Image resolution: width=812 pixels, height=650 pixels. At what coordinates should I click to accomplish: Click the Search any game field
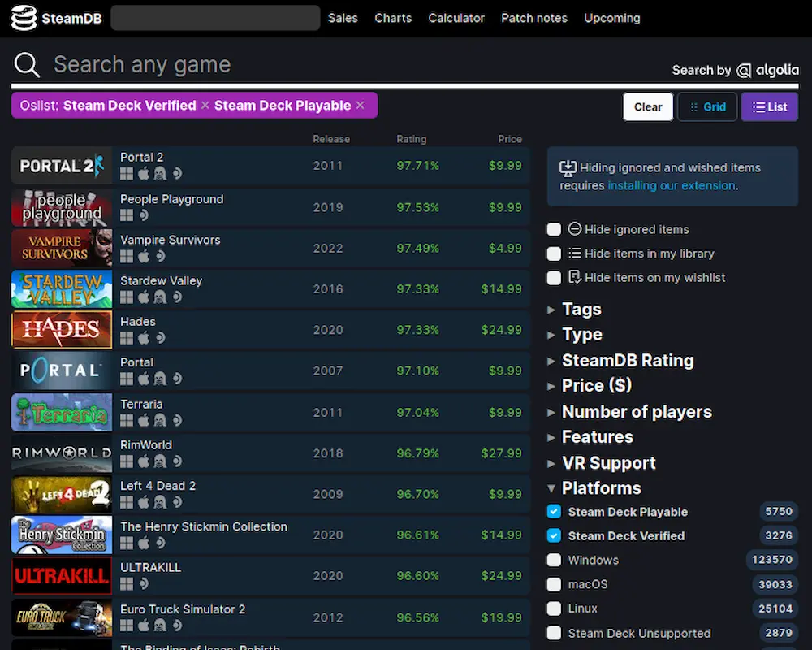[x=342, y=65]
